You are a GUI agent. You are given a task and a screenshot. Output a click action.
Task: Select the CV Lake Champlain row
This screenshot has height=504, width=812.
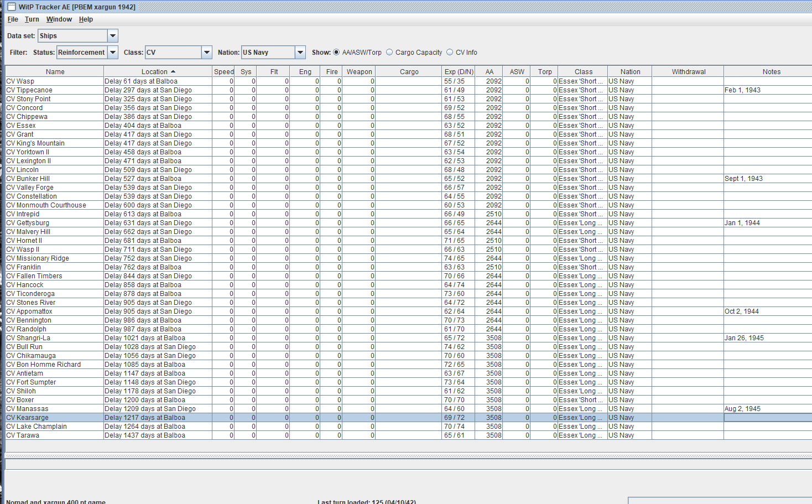pyautogui.click(x=409, y=427)
